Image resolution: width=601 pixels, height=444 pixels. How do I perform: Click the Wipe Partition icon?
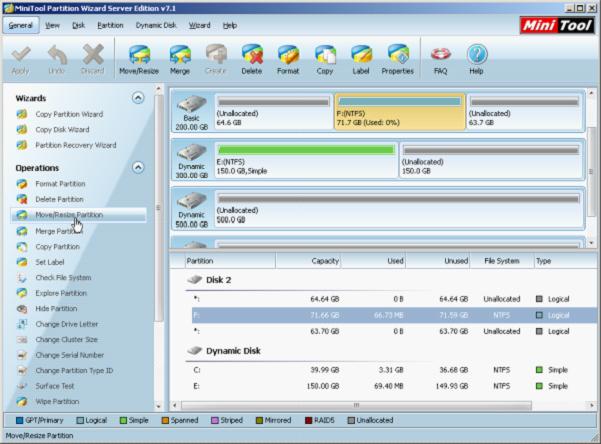(x=22, y=401)
